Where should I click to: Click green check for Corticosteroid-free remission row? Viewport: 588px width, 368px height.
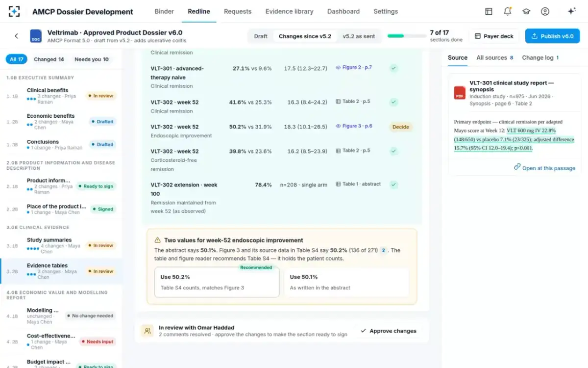[x=394, y=151]
